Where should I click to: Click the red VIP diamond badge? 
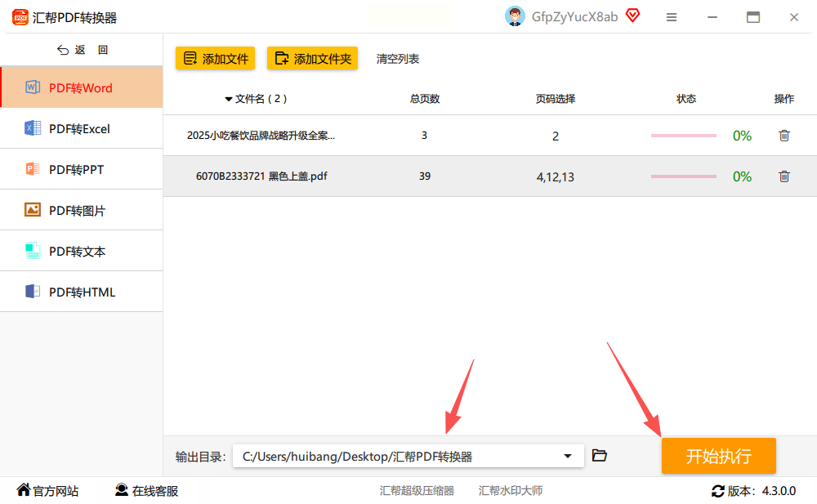(x=632, y=16)
